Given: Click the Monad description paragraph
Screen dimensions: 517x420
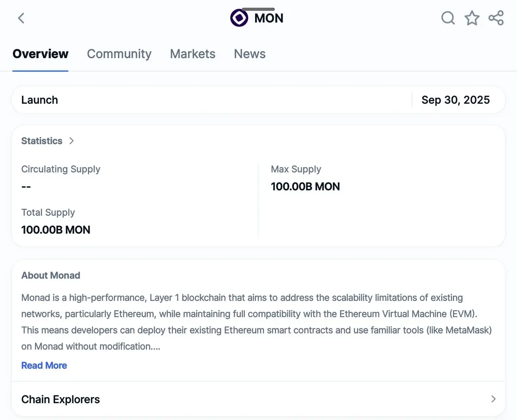Looking at the screenshot, I should (x=257, y=322).
